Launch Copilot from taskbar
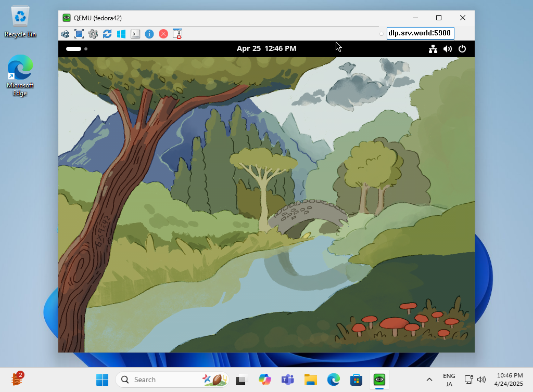 [x=264, y=380]
